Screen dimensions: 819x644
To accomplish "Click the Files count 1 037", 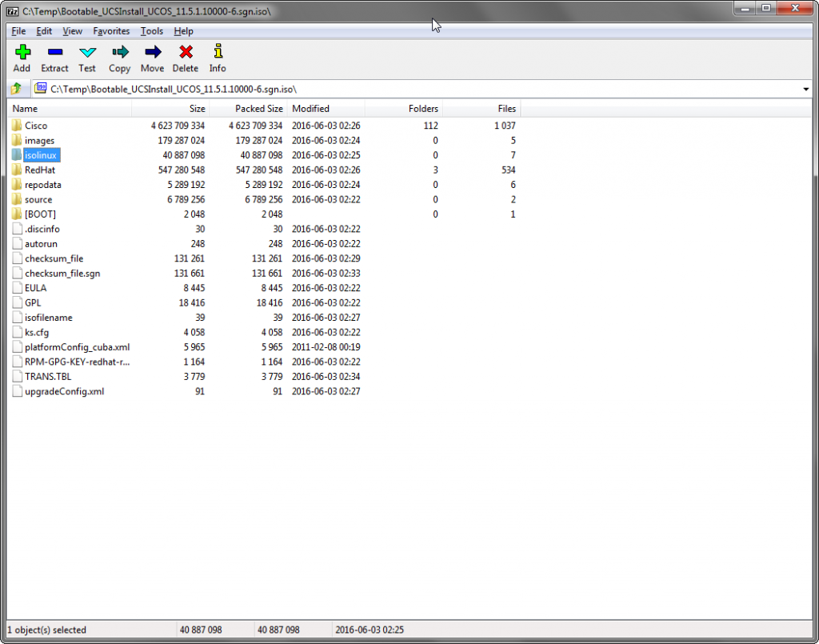I will (505, 126).
